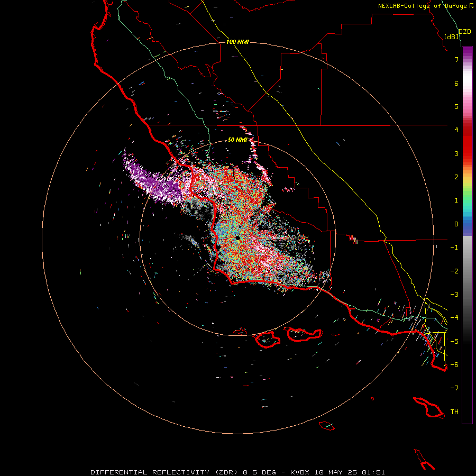
Task: Click the '-5' tick label on color scale
Action: pyautogui.click(x=454, y=342)
